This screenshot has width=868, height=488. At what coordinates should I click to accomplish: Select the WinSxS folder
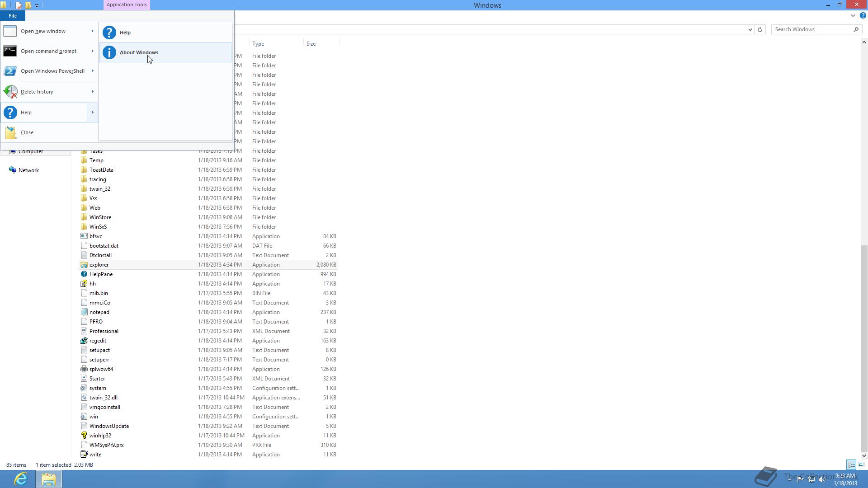98,227
